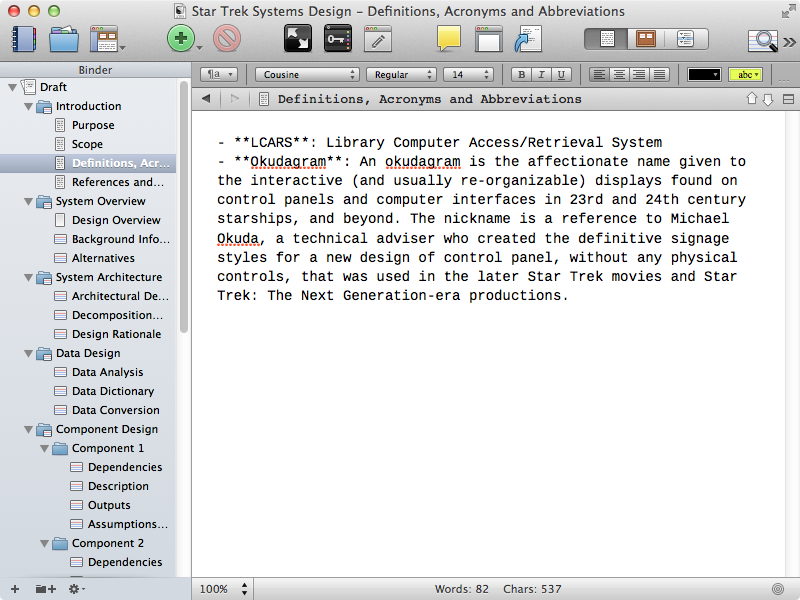The width and height of the screenshot is (800, 600).
Task: Collapse the Component 1 folder
Action: (x=45, y=448)
